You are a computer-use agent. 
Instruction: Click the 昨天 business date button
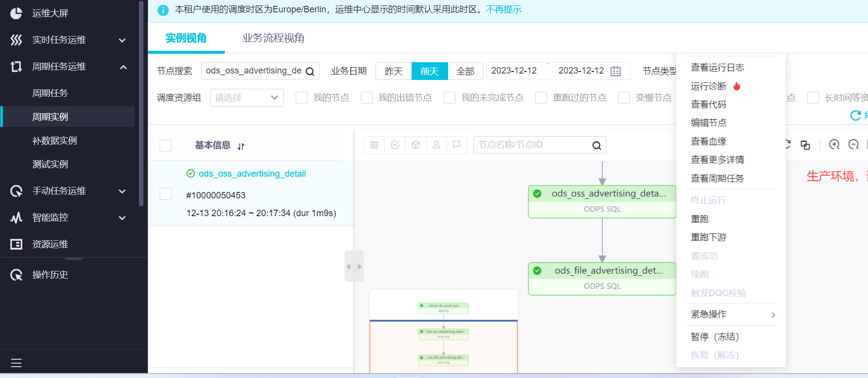[x=394, y=71]
